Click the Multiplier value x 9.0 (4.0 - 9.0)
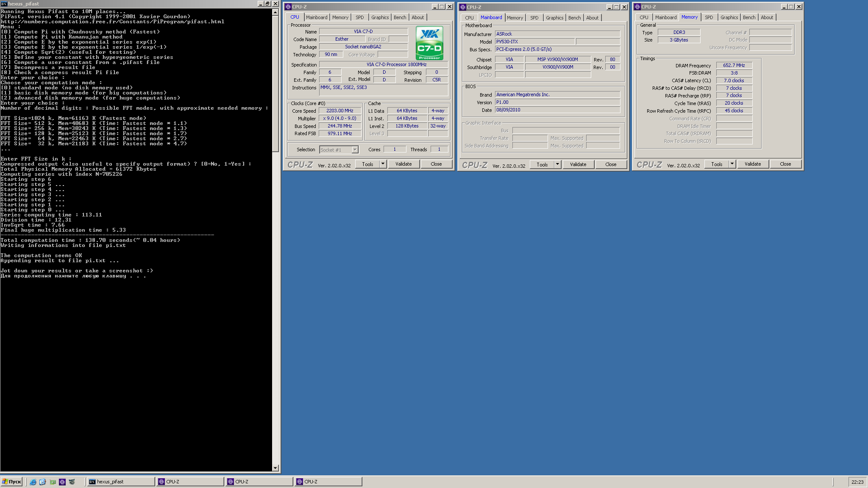 (340, 118)
